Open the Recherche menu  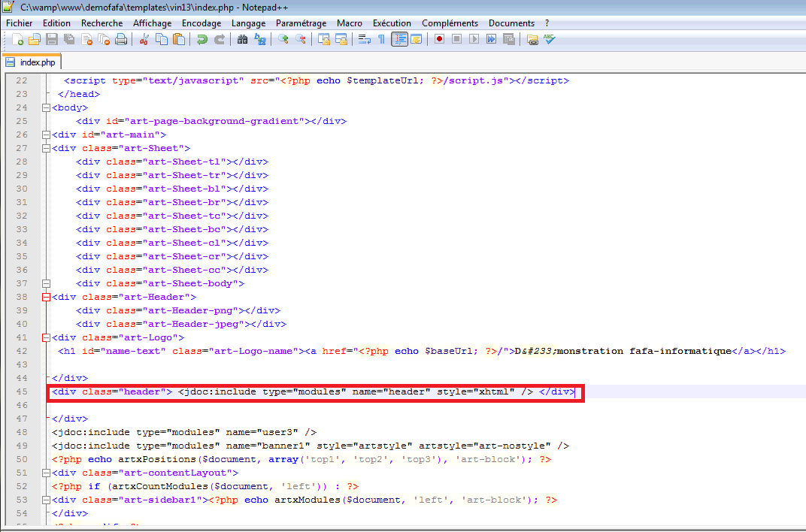pyautogui.click(x=102, y=23)
